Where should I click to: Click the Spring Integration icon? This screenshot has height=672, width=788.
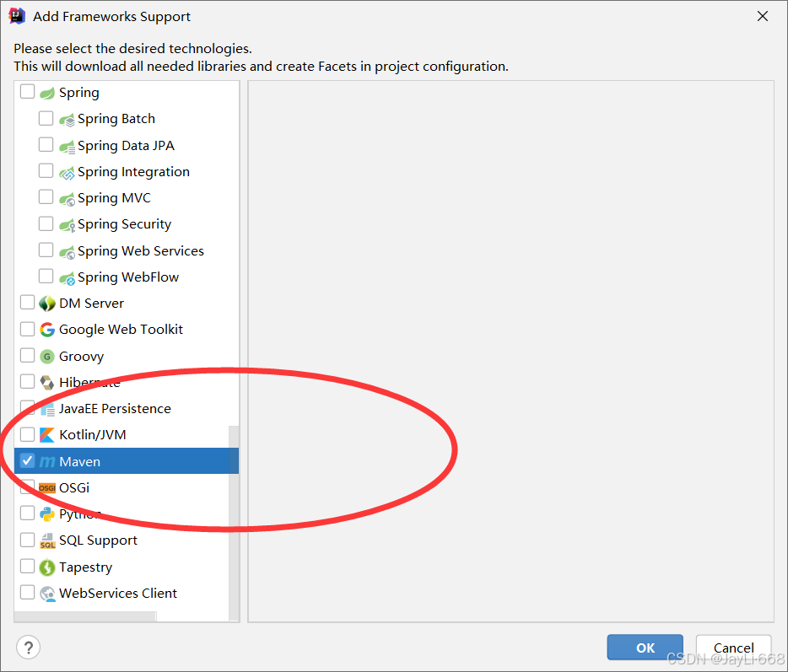(67, 173)
